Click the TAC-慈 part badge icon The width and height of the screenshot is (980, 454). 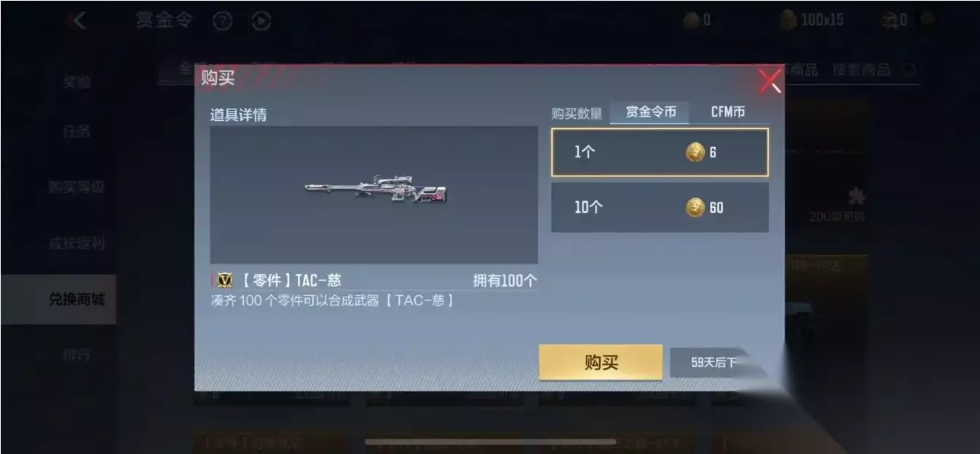[225, 281]
